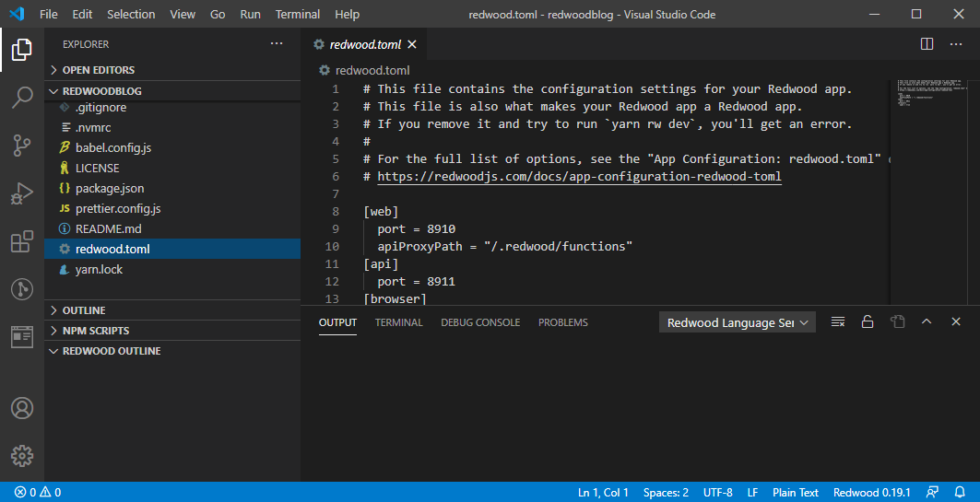This screenshot has height=502, width=980.
Task: Open package.json in explorer
Action: tap(172, 188)
